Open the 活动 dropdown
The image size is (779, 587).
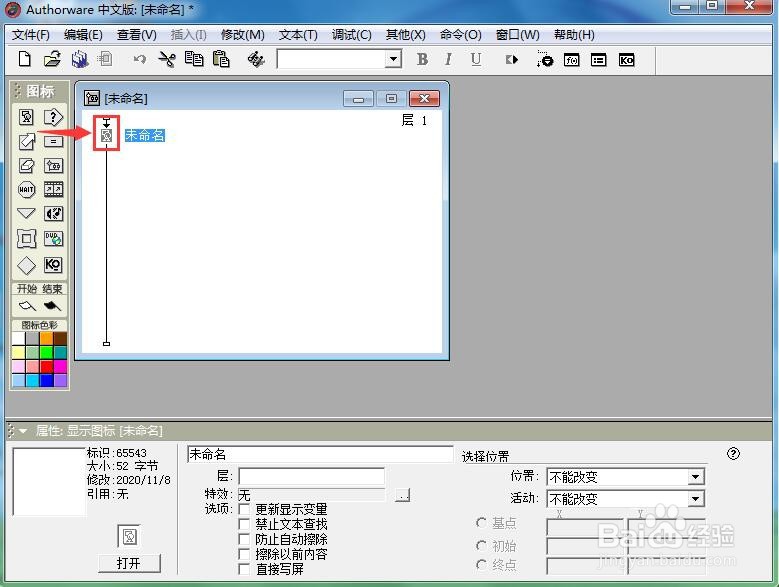tap(696, 499)
